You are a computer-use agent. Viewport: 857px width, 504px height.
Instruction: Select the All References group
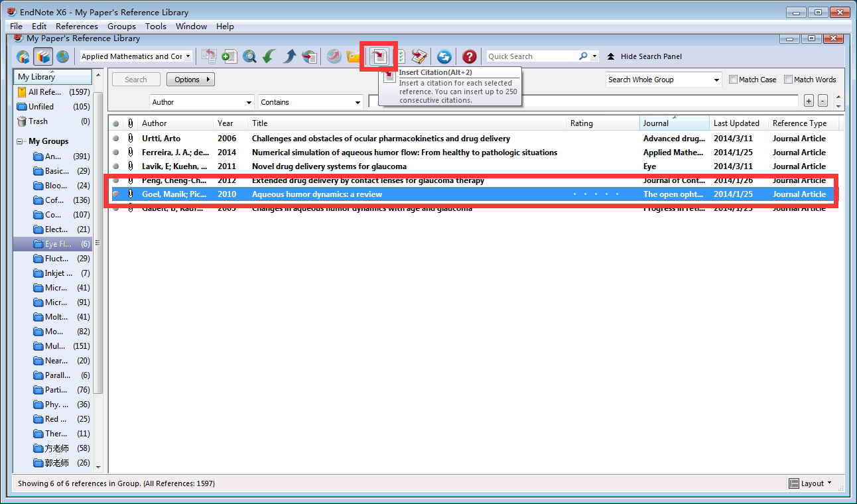(53, 92)
